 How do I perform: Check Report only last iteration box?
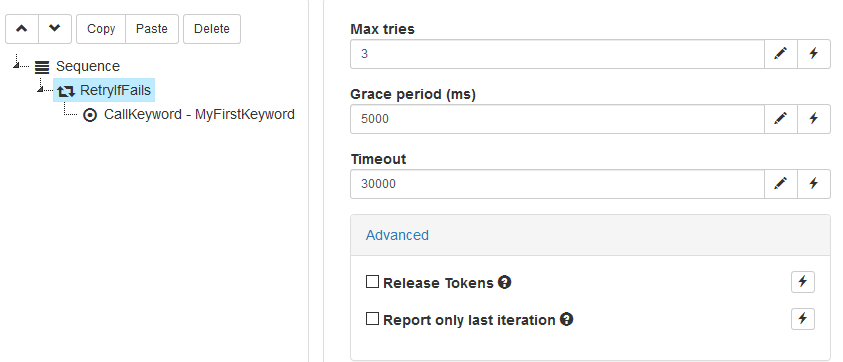372,319
